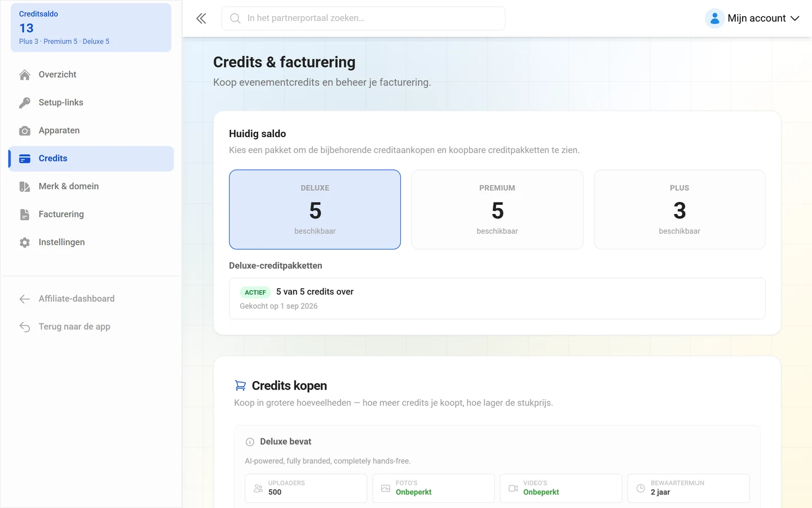Go to Setup-links page
The image size is (812, 508).
click(x=91, y=103)
